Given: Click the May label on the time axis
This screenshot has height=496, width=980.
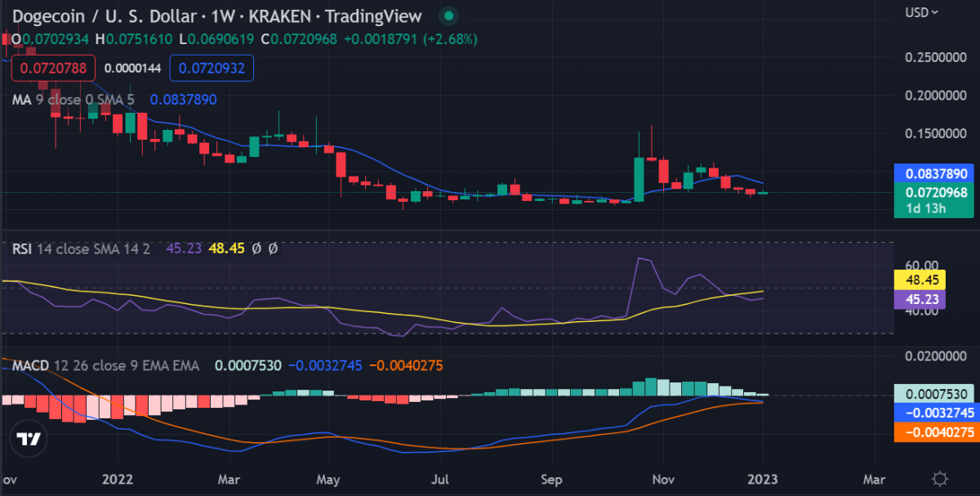Looking at the screenshot, I should [x=328, y=478].
